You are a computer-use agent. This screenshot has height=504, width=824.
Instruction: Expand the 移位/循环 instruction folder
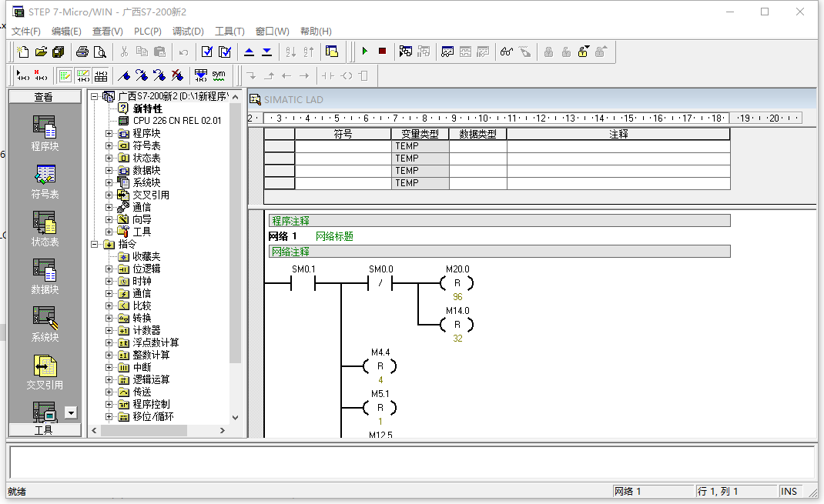click(x=109, y=416)
